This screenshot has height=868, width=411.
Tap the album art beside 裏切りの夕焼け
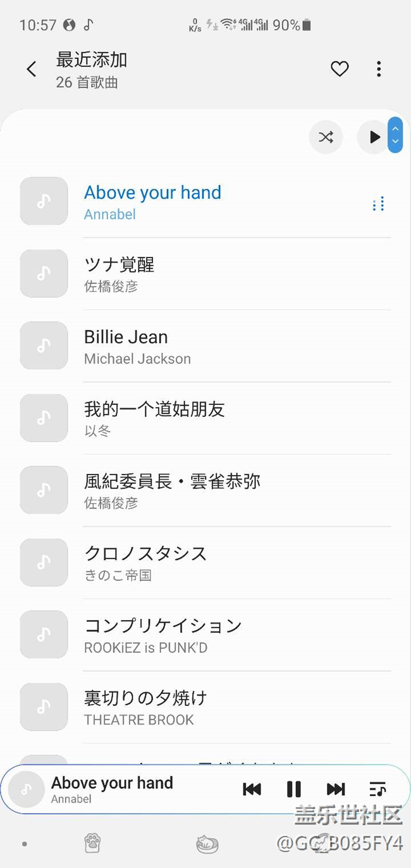[x=44, y=706]
